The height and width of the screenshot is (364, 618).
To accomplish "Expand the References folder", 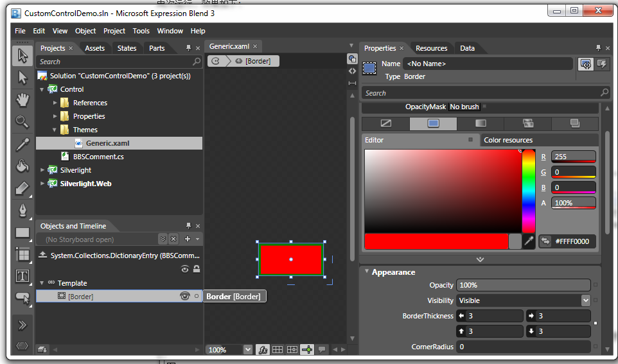I will [x=55, y=103].
